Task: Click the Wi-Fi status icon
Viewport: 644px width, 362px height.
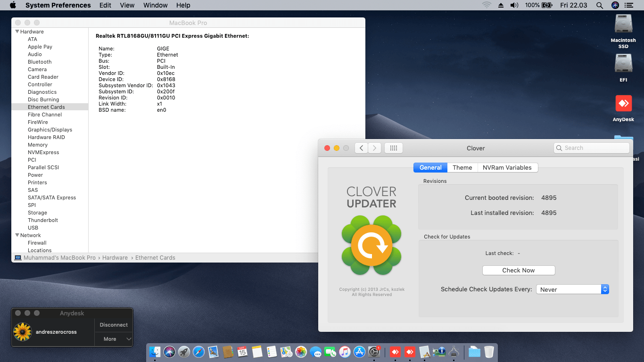Action: point(487,5)
